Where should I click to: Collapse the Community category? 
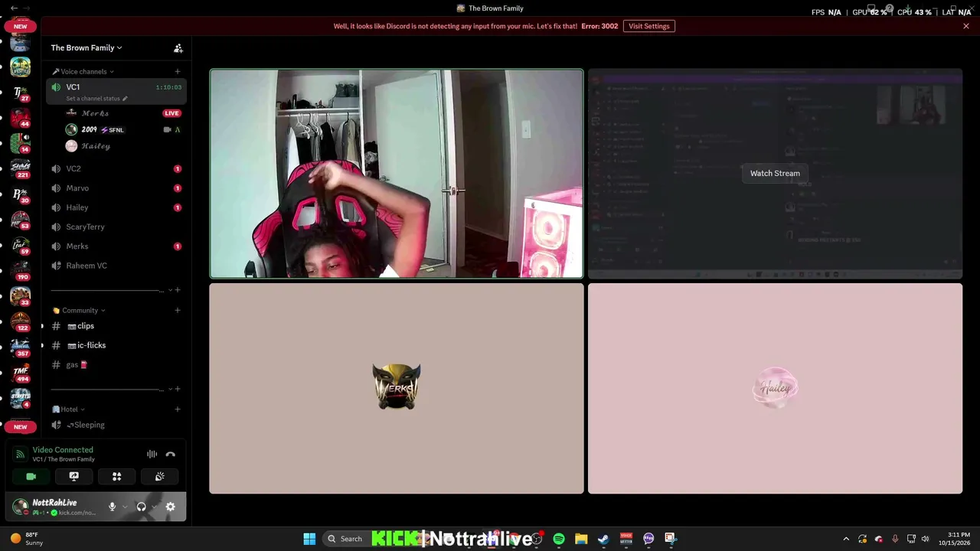click(79, 311)
